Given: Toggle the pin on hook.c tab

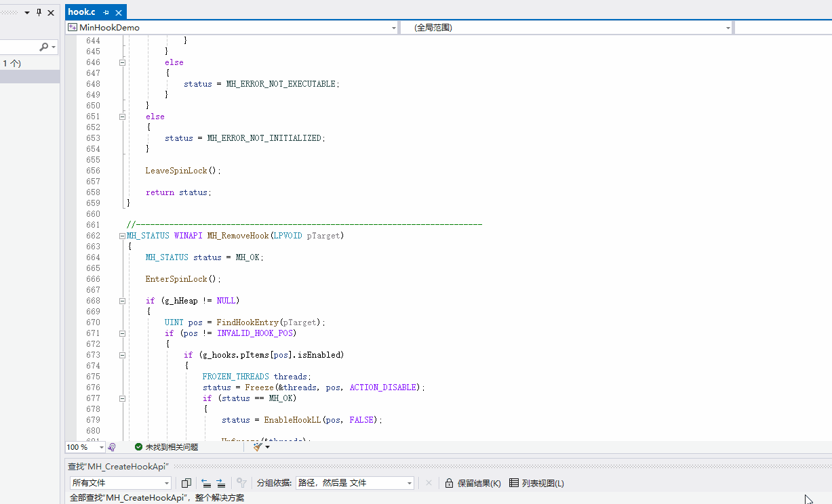Looking at the screenshot, I should (x=105, y=12).
